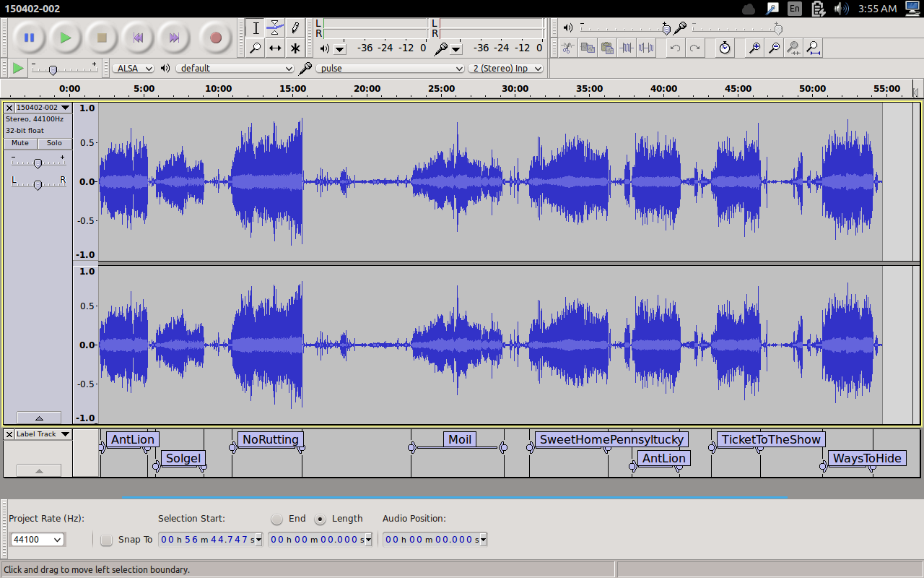Screen dimensions: 924x578
Task: Select the Length radio button
Action: tap(321, 519)
